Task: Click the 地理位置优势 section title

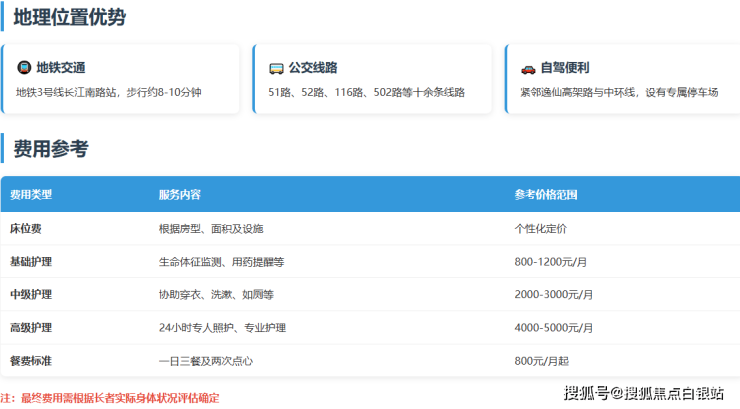Action: (70, 17)
